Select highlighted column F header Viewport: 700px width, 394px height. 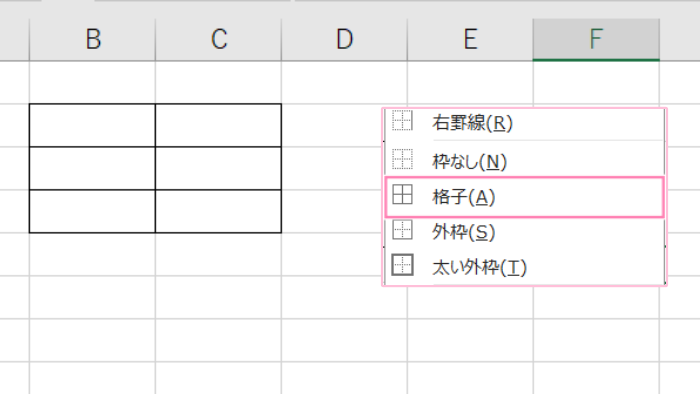pyautogui.click(x=596, y=39)
